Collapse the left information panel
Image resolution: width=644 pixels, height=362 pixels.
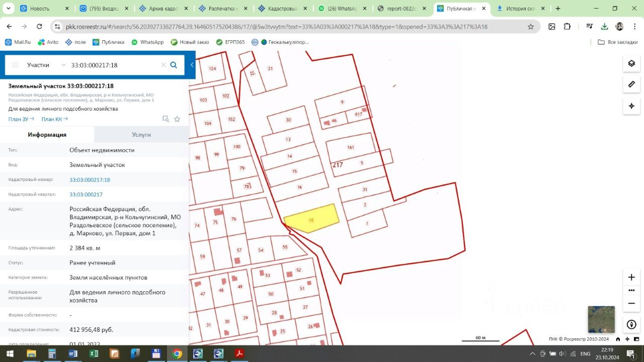(x=192, y=65)
